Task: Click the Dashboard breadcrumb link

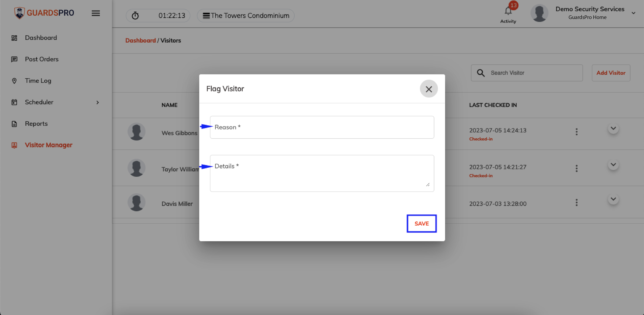Action: [x=140, y=40]
